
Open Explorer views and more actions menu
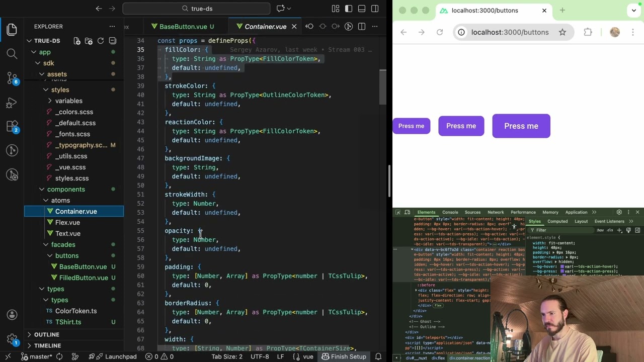point(112,26)
